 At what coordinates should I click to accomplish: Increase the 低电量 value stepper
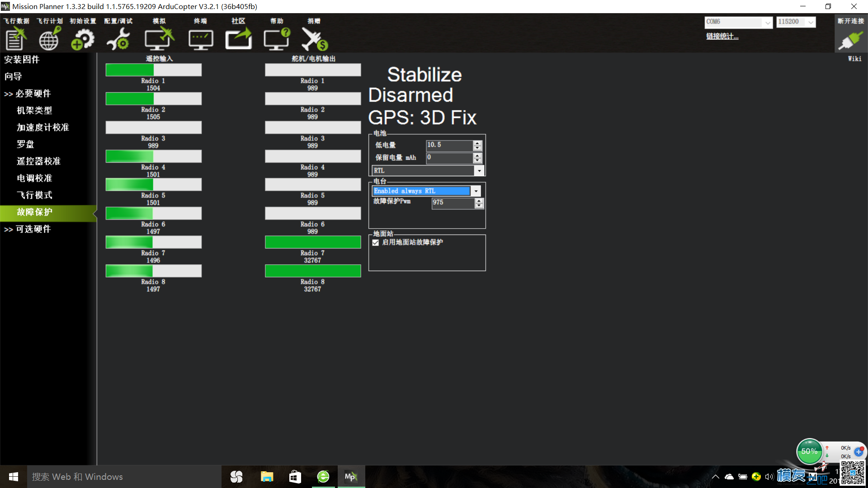click(477, 143)
